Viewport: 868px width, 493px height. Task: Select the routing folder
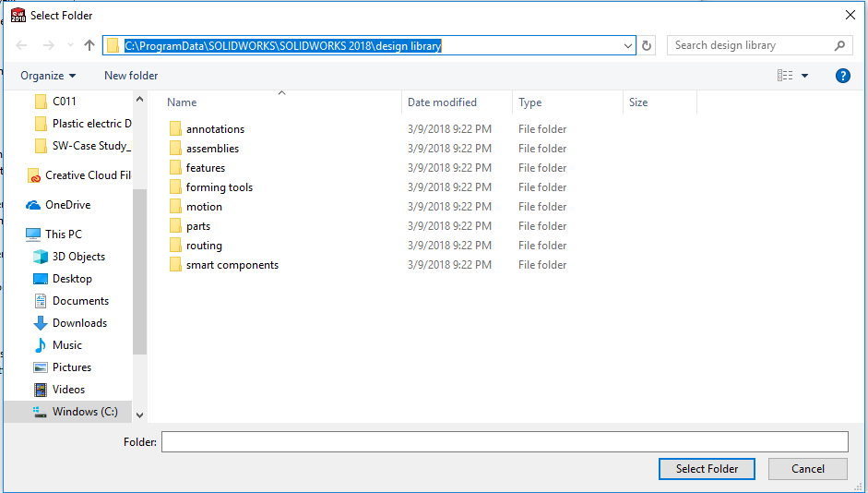click(x=204, y=246)
